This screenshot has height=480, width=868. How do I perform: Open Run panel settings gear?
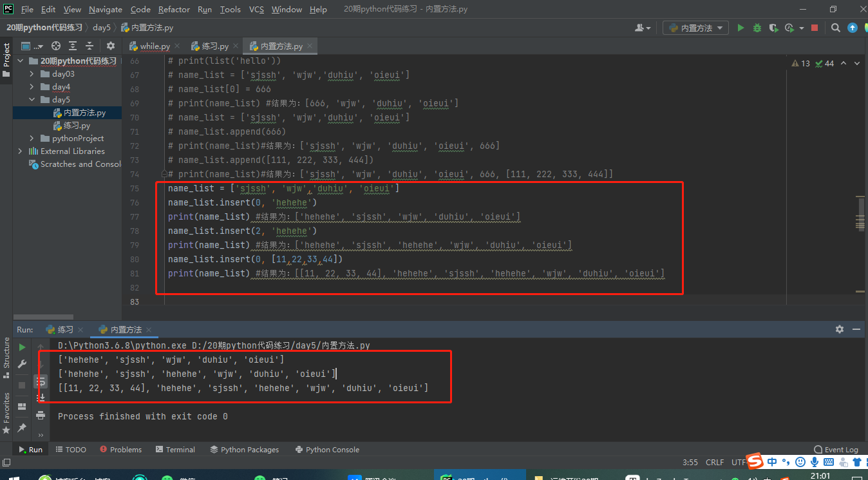(839, 329)
